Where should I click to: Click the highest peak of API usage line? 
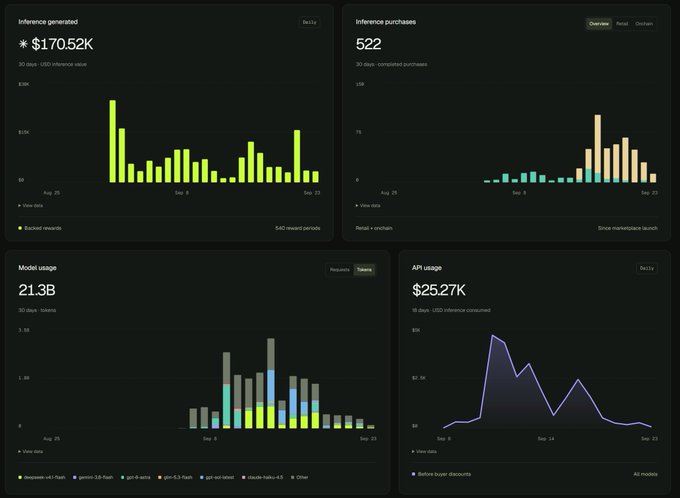click(x=493, y=335)
